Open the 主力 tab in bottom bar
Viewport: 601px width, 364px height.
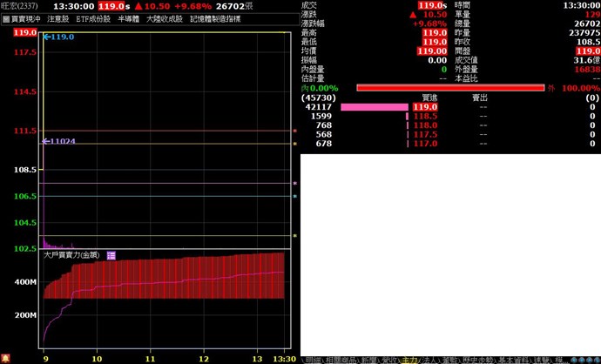[409, 358]
